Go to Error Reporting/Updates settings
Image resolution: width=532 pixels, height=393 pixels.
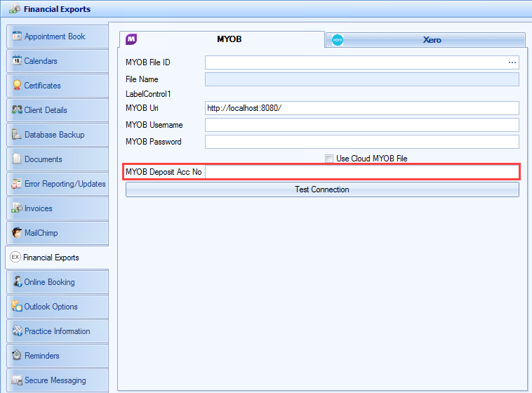(58, 184)
